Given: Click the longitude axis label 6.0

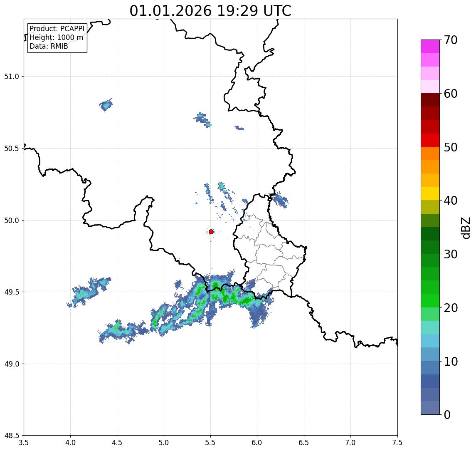Looking at the screenshot, I should click(x=257, y=443).
